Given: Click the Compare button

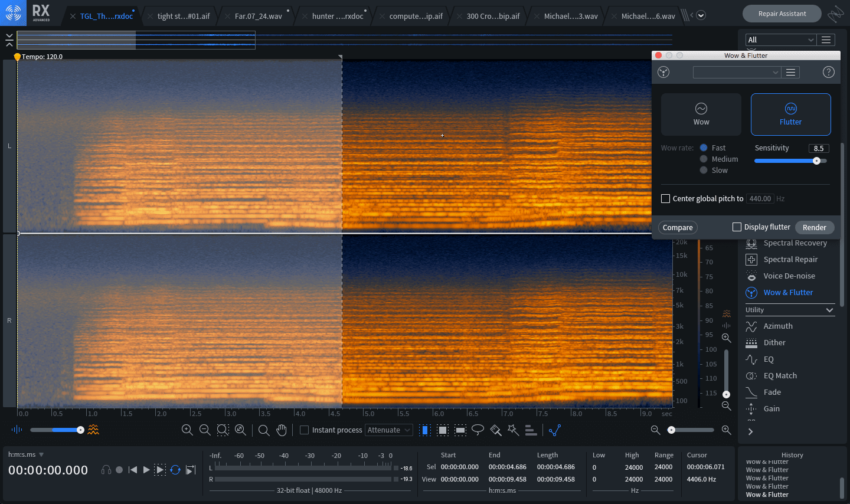Looking at the screenshot, I should point(678,227).
